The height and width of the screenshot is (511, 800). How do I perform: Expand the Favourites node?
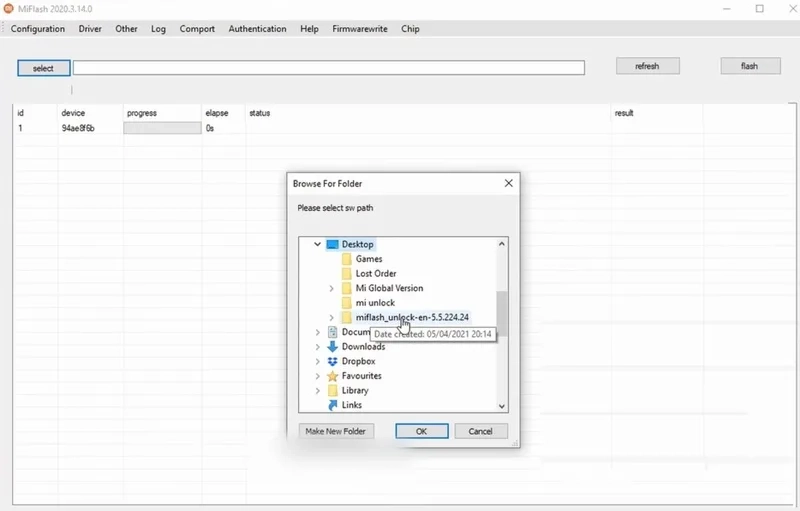click(317, 376)
